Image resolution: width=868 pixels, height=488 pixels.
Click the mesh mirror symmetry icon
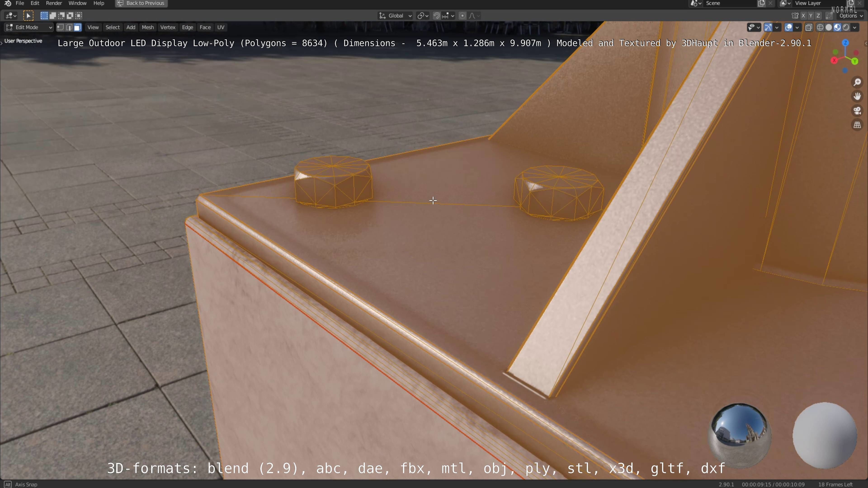(795, 16)
